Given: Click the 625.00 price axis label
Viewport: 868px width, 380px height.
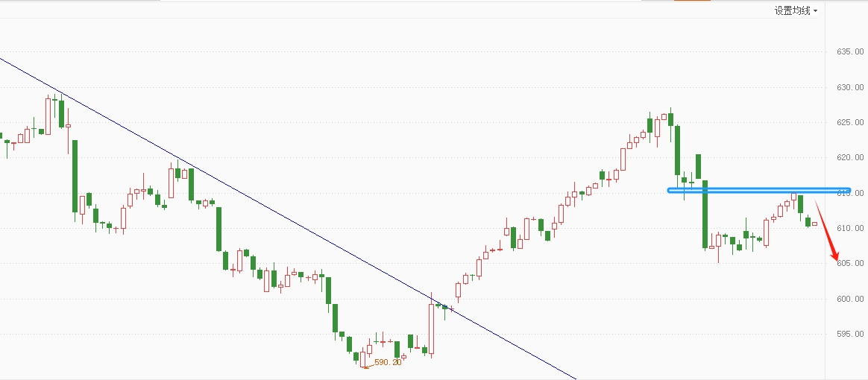Looking at the screenshot, I should (x=850, y=122).
